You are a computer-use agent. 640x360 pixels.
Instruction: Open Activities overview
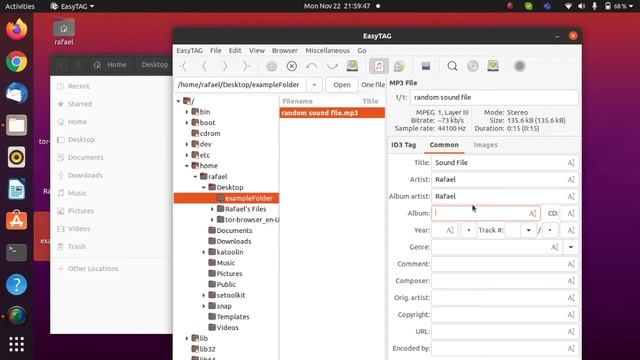point(20,6)
